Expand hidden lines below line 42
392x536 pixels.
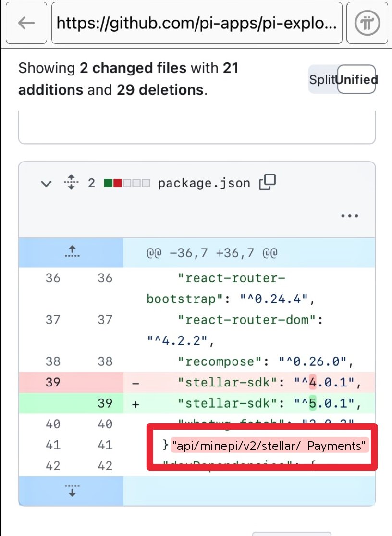coord(72,490)
